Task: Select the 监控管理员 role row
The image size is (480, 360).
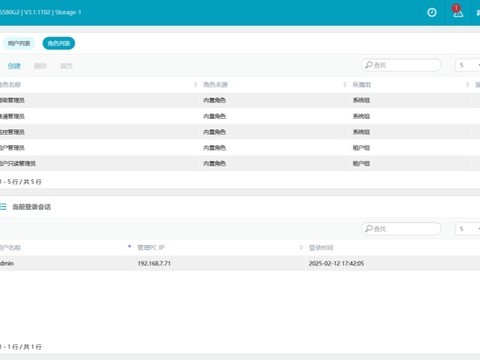Action: pos(240,132)
